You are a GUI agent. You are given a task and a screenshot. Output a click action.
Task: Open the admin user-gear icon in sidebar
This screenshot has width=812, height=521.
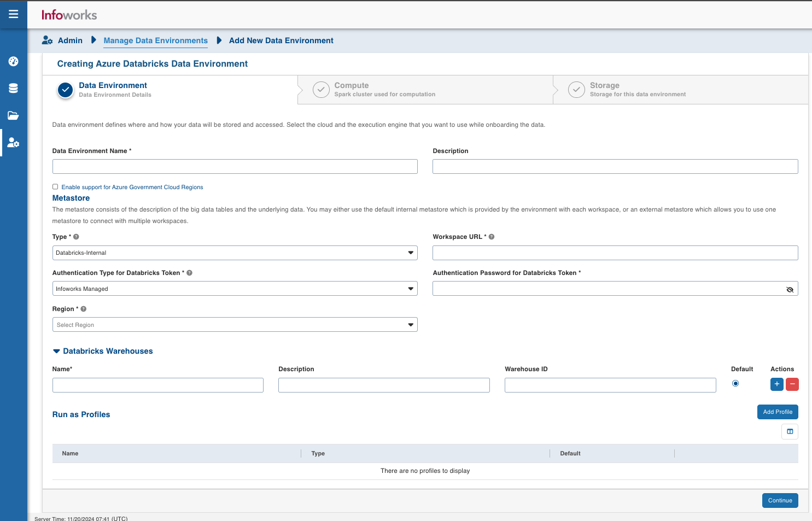coord(13,143)
